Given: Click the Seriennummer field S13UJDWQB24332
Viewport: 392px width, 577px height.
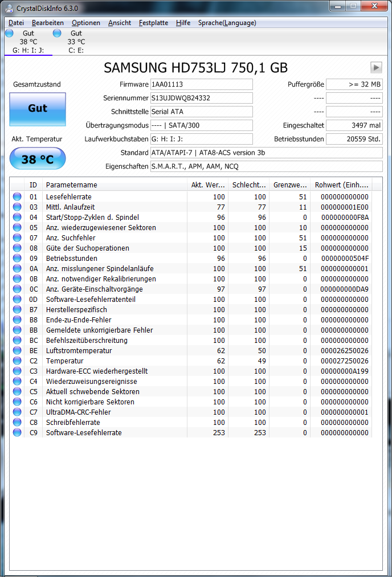Looking at the screenshot, I should (x=202, y=98).
